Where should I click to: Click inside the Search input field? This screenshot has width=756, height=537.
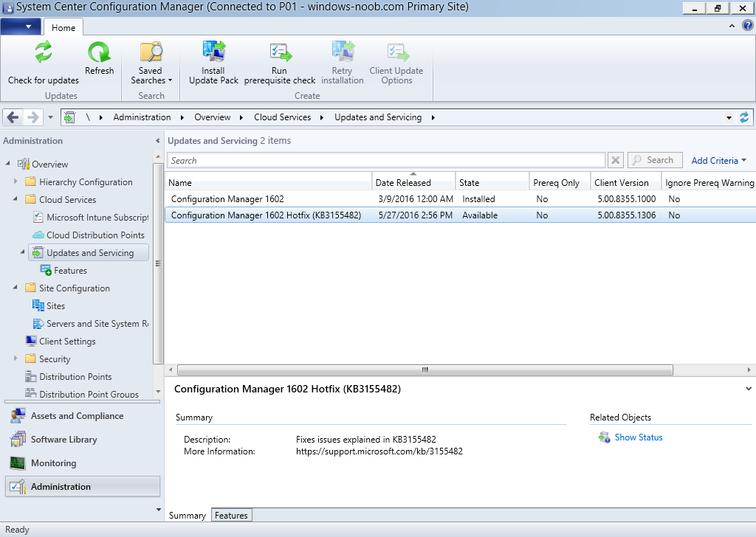(385, 160)
